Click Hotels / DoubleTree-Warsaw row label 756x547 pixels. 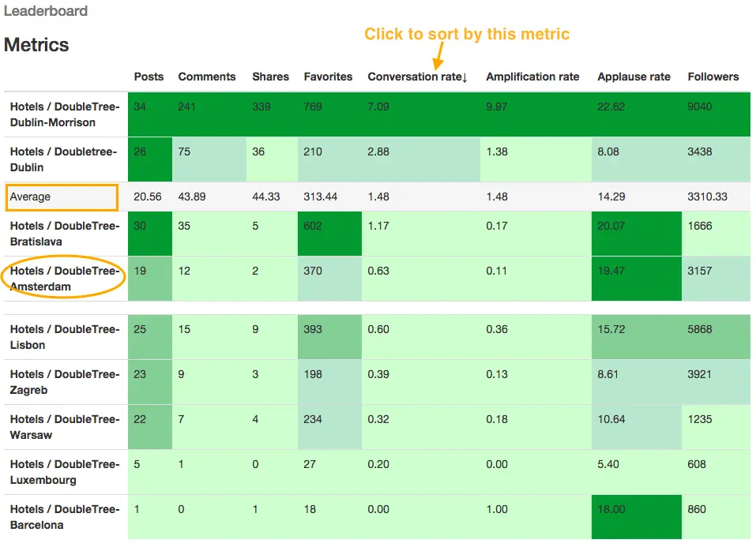tap(64, 427)
